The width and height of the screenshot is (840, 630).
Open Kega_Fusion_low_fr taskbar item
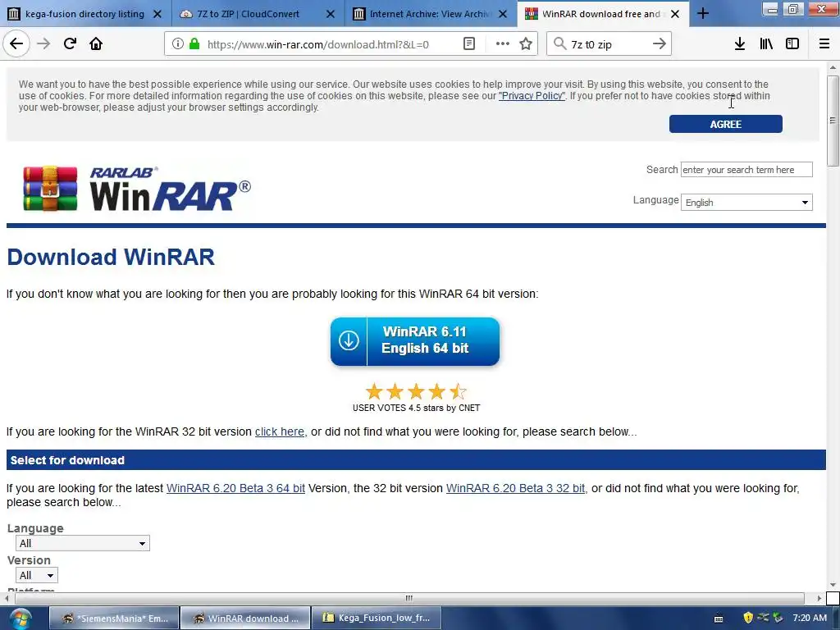pos(376,619)
